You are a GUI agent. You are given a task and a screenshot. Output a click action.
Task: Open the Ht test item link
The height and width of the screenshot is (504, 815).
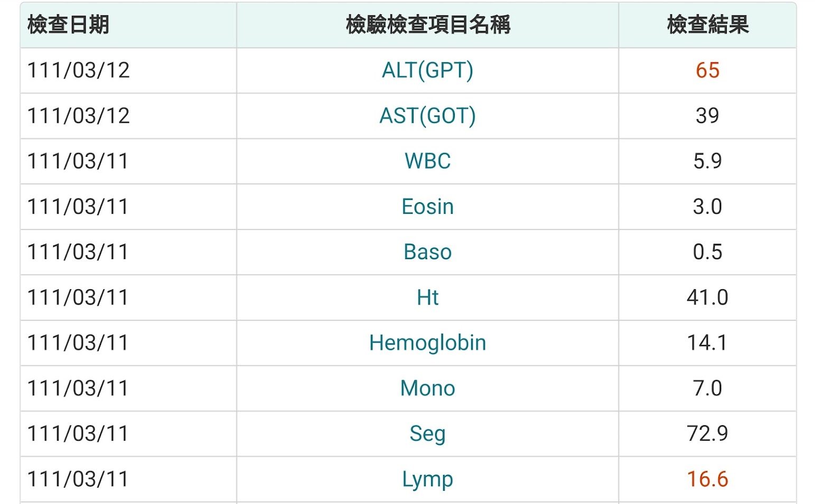tap(427, 297)
